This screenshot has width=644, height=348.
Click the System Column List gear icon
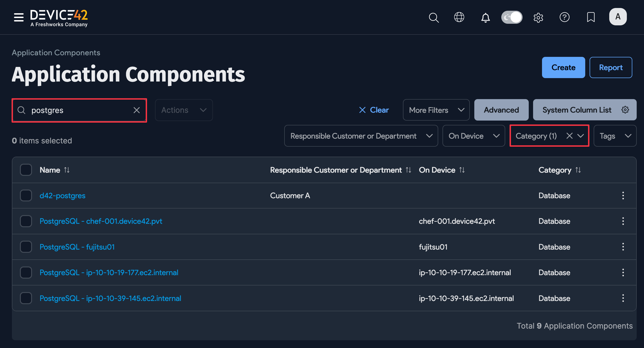(x=625, y=110)
